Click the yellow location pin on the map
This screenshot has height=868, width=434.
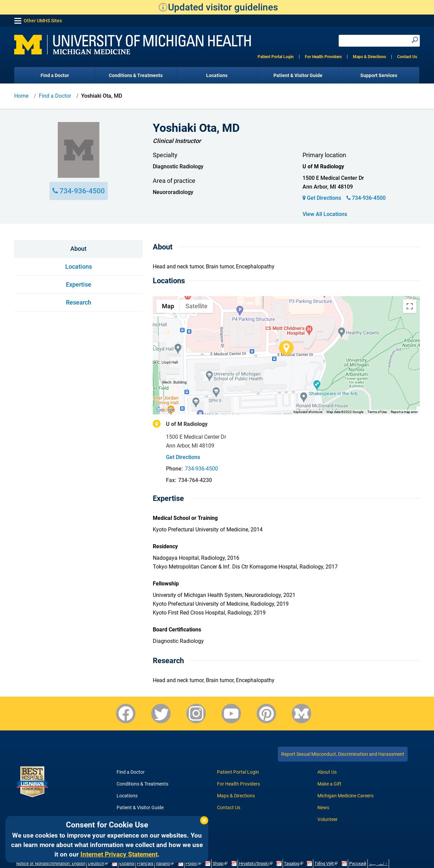click(x=286, y=348)
